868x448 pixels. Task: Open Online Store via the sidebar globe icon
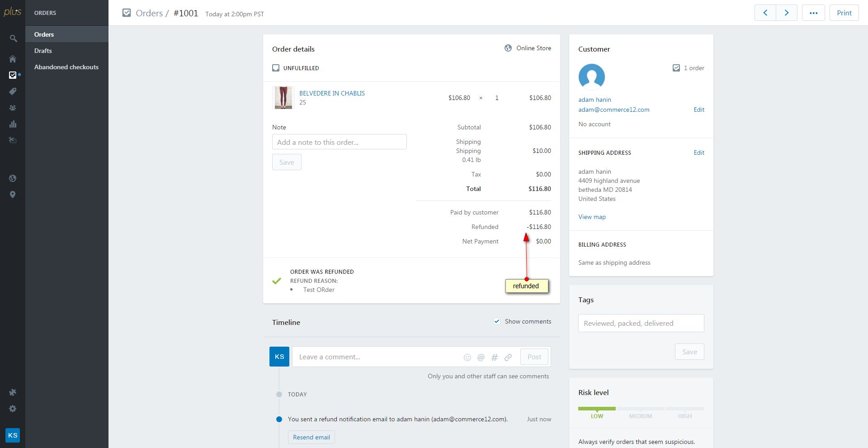pos(13,178)
